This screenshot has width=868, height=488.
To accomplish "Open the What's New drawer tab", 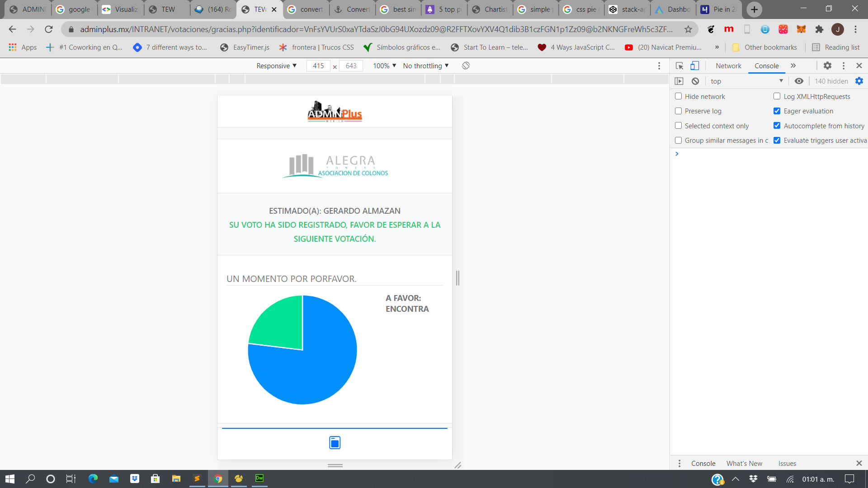I will coord(744,463).
